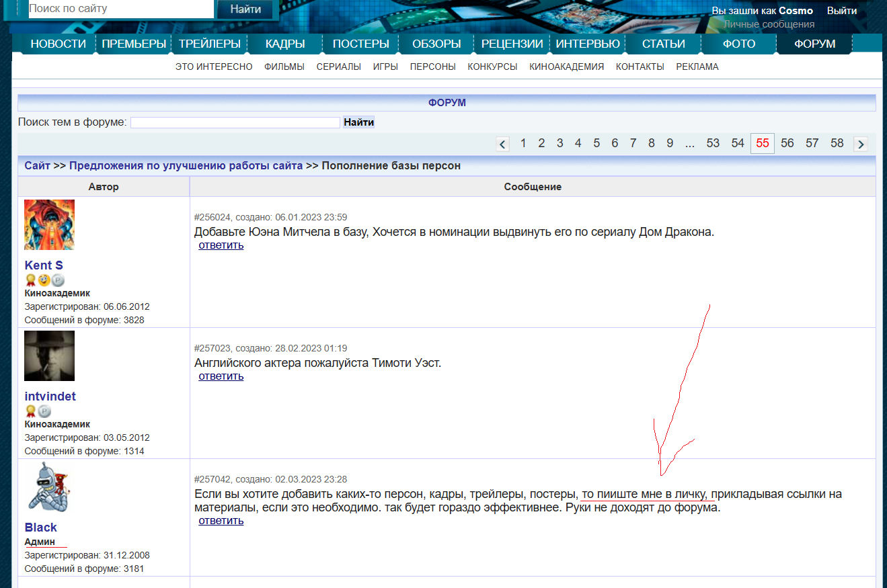Click the site search field at top
887x588 pixels.
click(x=121, y=9)
